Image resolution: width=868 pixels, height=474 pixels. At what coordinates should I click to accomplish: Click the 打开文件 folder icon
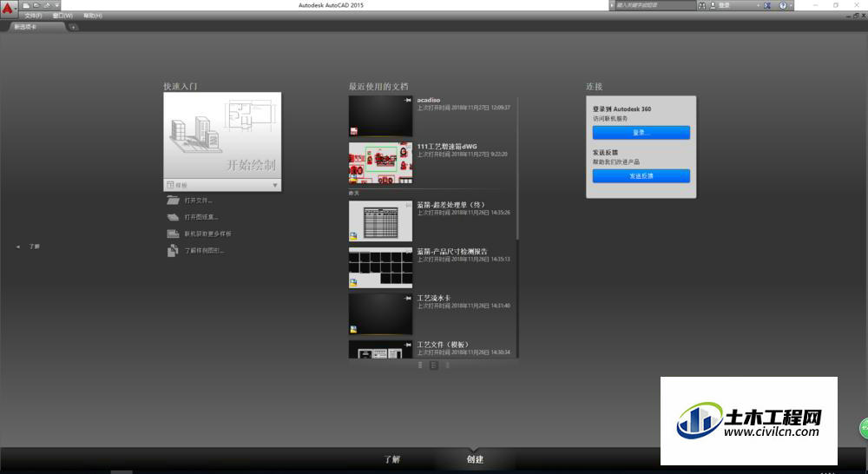point(174,201)
